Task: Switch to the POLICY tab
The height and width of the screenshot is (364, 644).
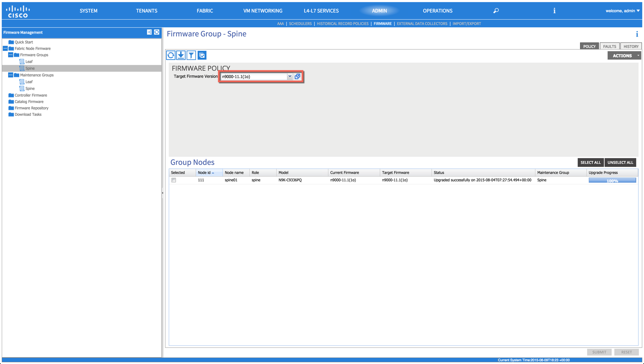Action: point(589,46)
